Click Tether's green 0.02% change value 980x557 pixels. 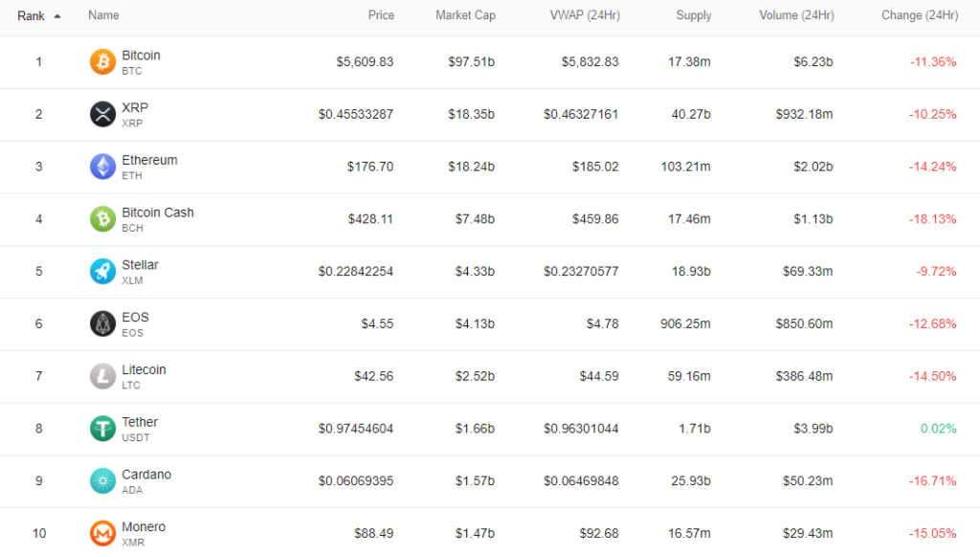point(937,428)
